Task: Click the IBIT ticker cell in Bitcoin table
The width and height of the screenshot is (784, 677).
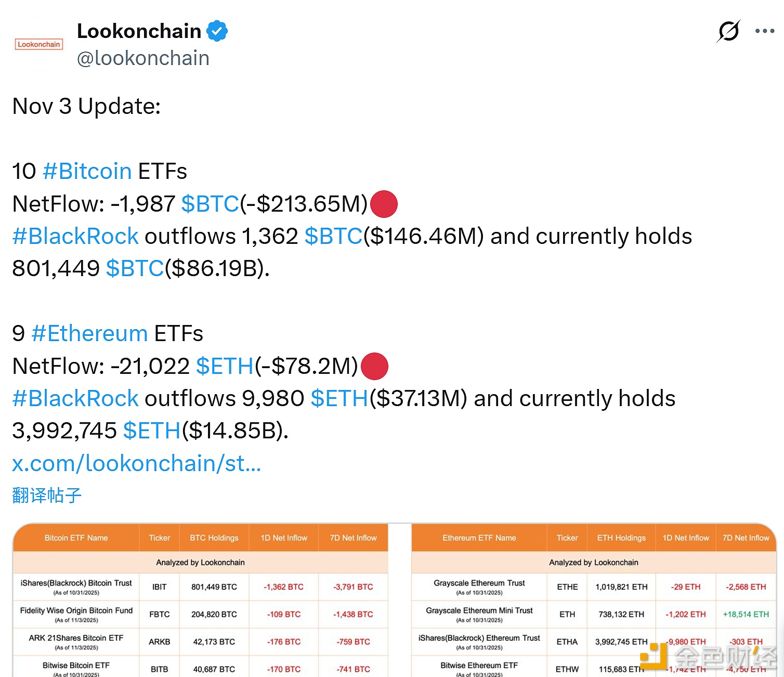Action: pyautogui.click(x=159, y=587)
